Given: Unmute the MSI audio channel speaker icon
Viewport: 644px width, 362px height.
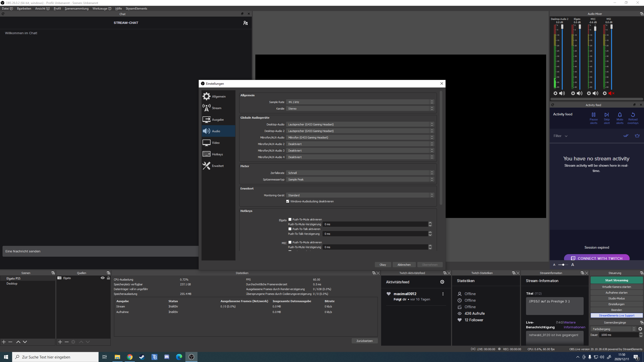Looking at the screenshot, I should click(x=611, y=93).
